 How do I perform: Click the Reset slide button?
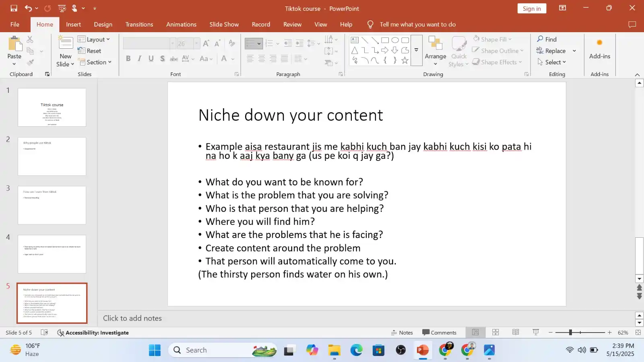click(89, 51)
